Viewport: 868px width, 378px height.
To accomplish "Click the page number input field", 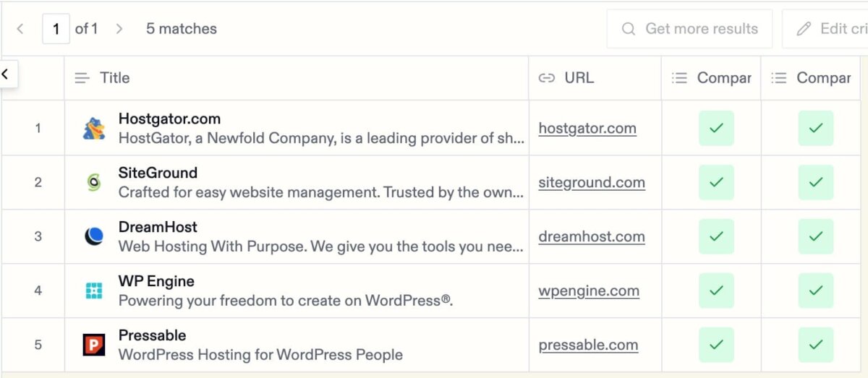I will click(56, 29).
